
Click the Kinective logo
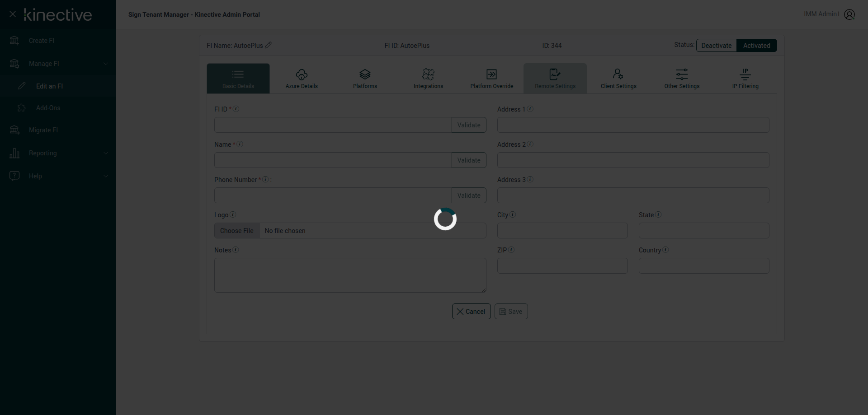(x=58, y=15)
